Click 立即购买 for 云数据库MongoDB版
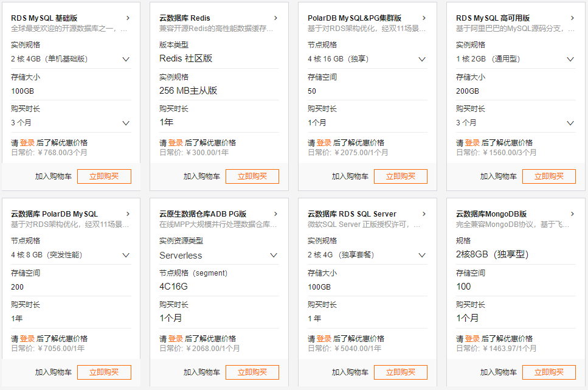Viewport: 588px width, 390px height. pyautogui.click(x=548, y=372)
